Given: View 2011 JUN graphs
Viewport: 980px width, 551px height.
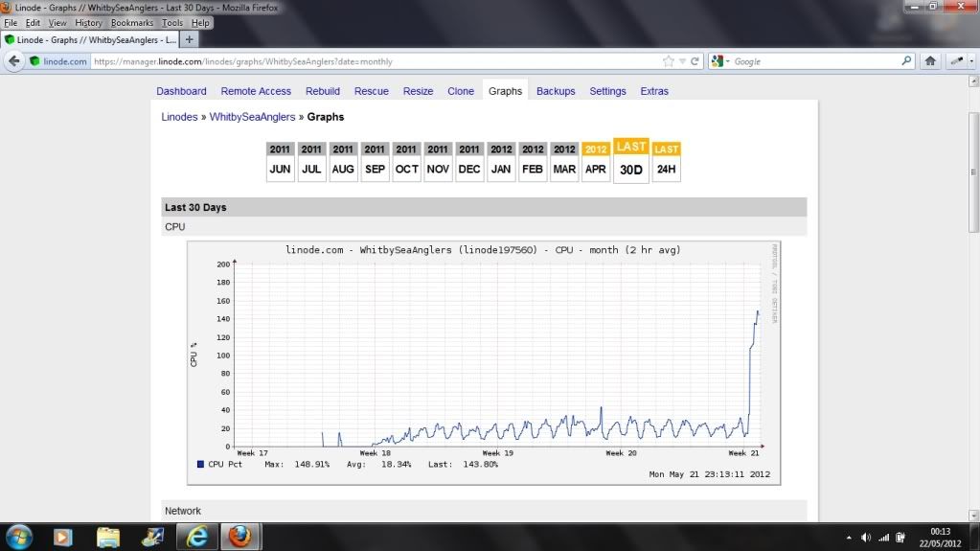Looking at the screenshot, I should tap(280, 162).
